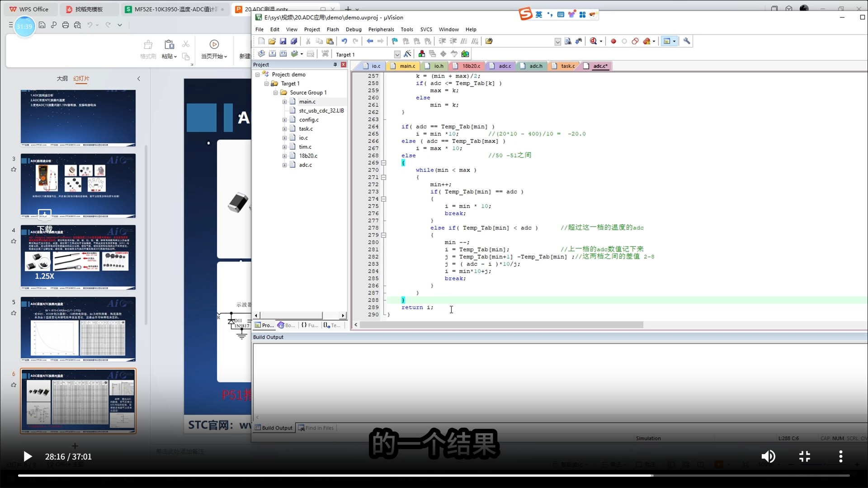Switch to the Find In Files tab
The height and width of the screenshot is (488, 868).
tap(316, 428)
